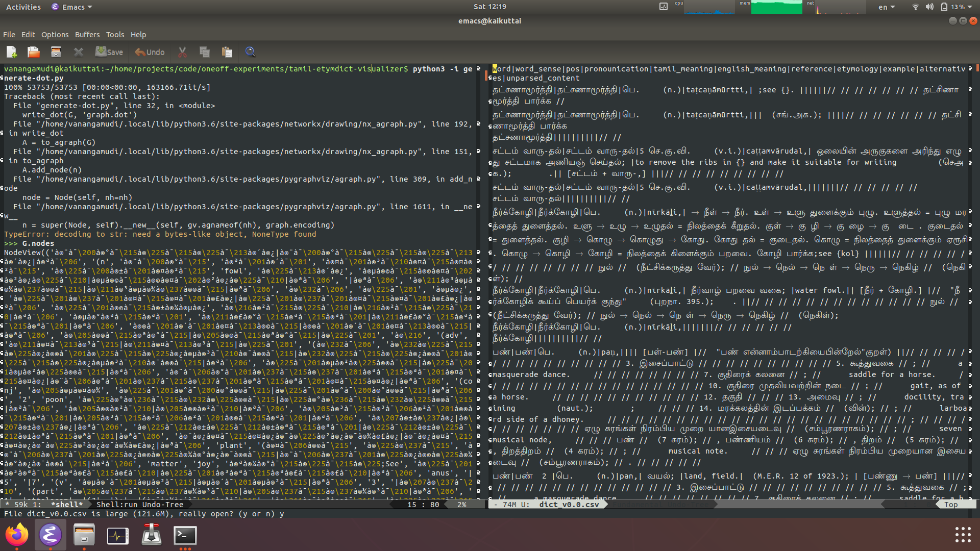Click the Top position indicator in right mode line

pos(950,505)
